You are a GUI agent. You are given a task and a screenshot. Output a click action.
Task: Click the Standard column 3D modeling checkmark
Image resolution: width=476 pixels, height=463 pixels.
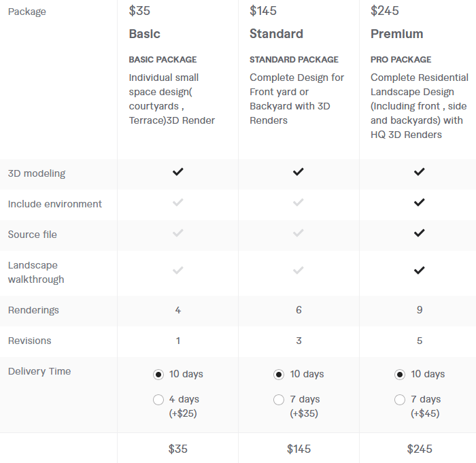299,172
